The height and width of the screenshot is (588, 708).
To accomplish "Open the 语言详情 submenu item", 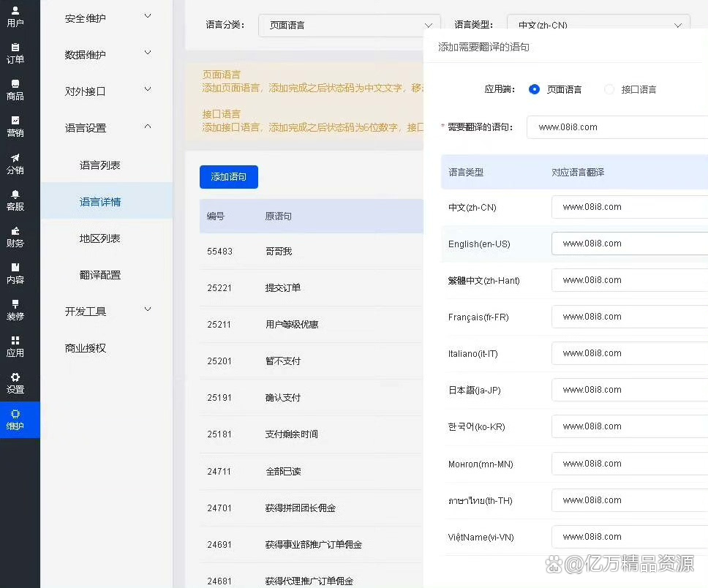I will tap(107, 201).
